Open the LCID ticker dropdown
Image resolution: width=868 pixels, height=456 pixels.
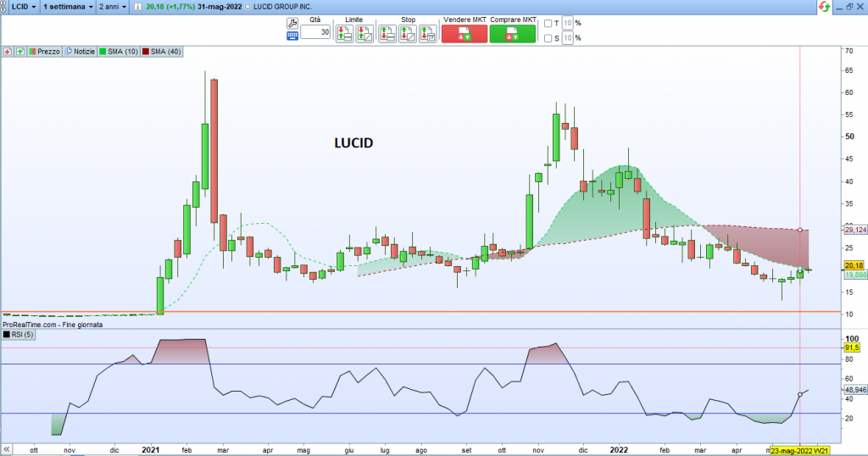(x=25, y=7)
